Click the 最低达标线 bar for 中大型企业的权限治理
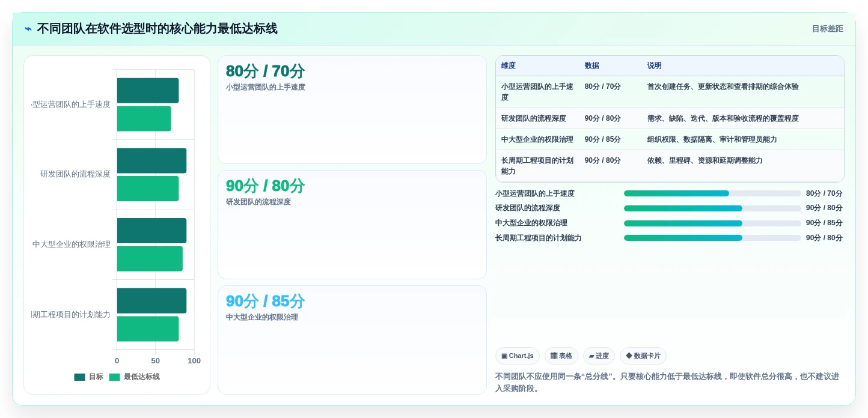The image size is (868, 418). [150, 259]
